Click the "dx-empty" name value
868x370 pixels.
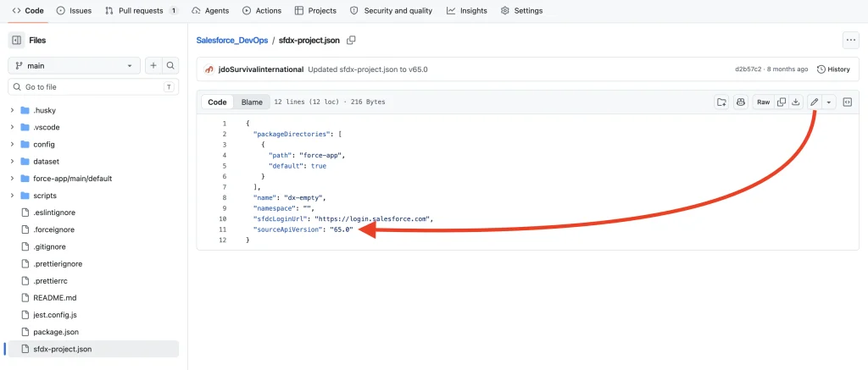303,197
